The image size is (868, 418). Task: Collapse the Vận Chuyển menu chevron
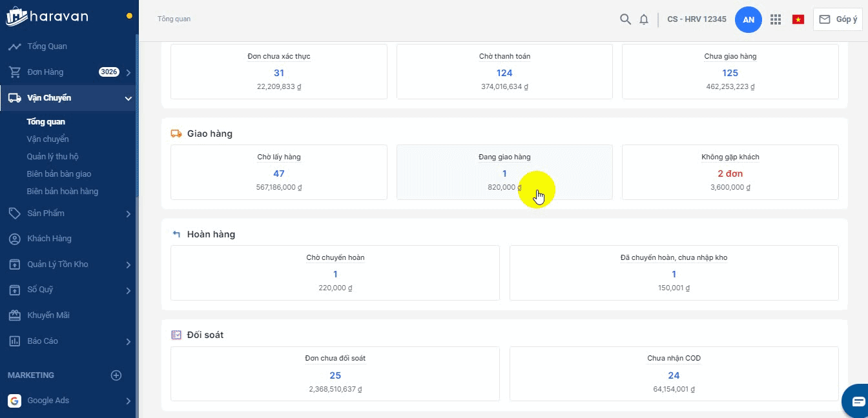(128, 98)
